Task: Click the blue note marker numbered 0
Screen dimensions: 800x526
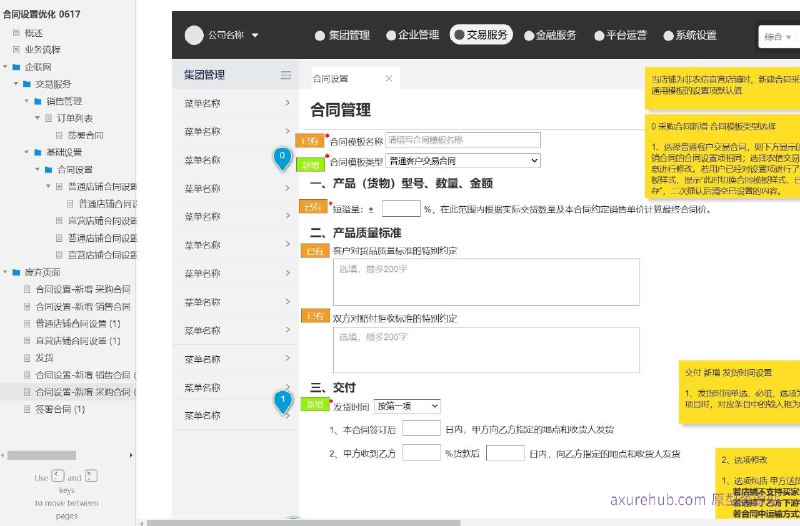Action: coord(282,158)
